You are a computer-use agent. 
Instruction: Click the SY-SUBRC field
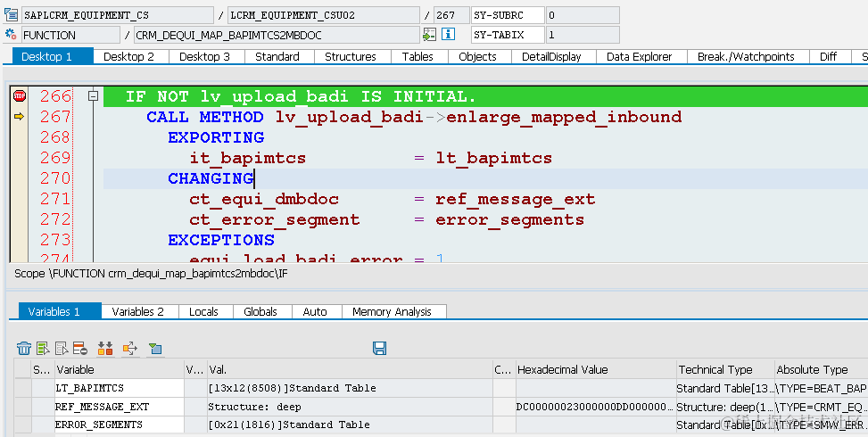508,15
